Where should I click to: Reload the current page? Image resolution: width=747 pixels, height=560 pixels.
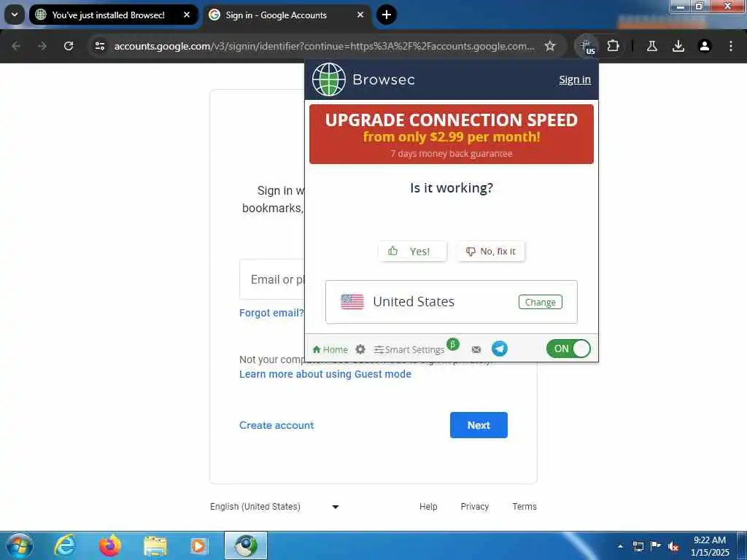pyautogui.click(x=69, y=46)
